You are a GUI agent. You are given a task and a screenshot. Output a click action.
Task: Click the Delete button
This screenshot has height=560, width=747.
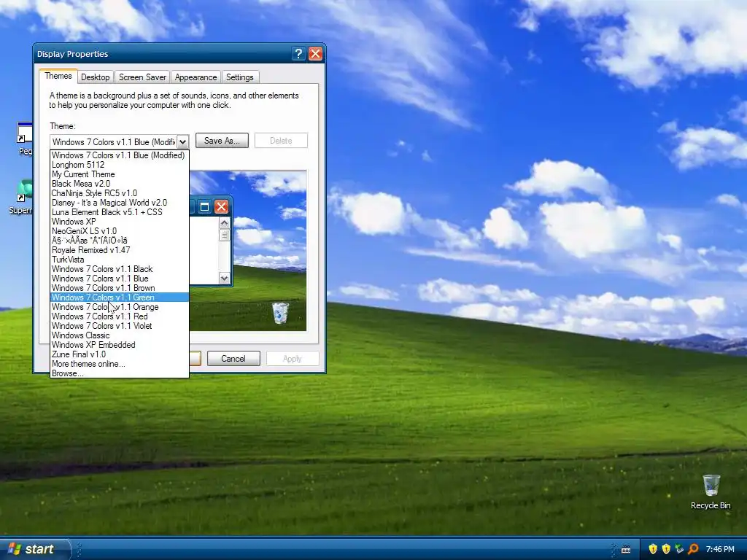tap(281, 141)
